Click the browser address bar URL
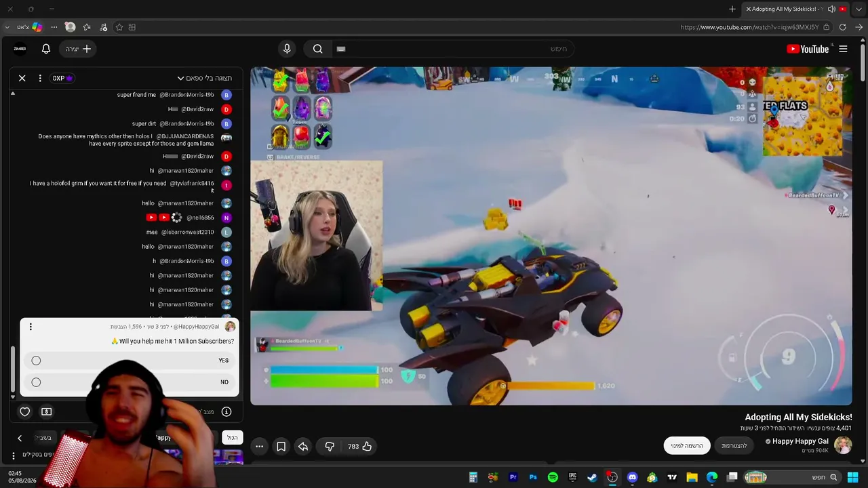Screen dimensions: 868x488 (x=749, y=27)
